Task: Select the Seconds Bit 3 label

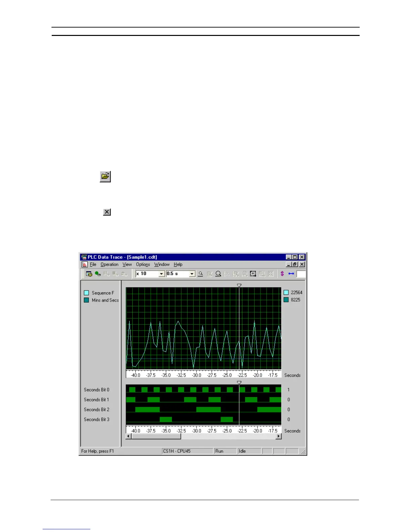Action: [x=96, y=419]
